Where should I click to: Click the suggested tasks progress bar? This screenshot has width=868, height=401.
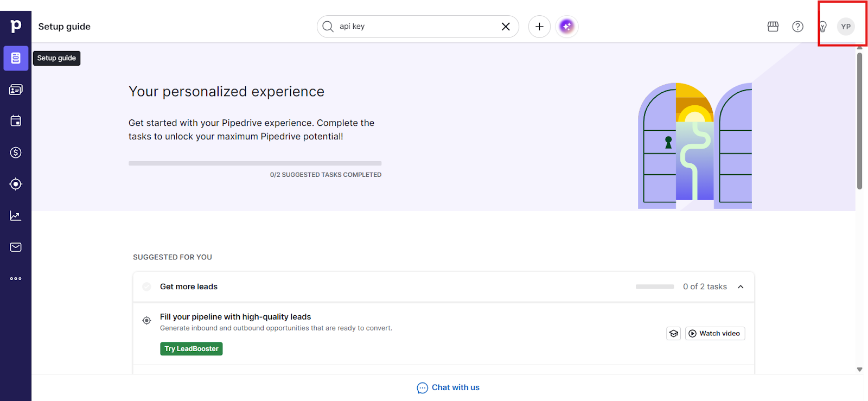coord(255,163)
